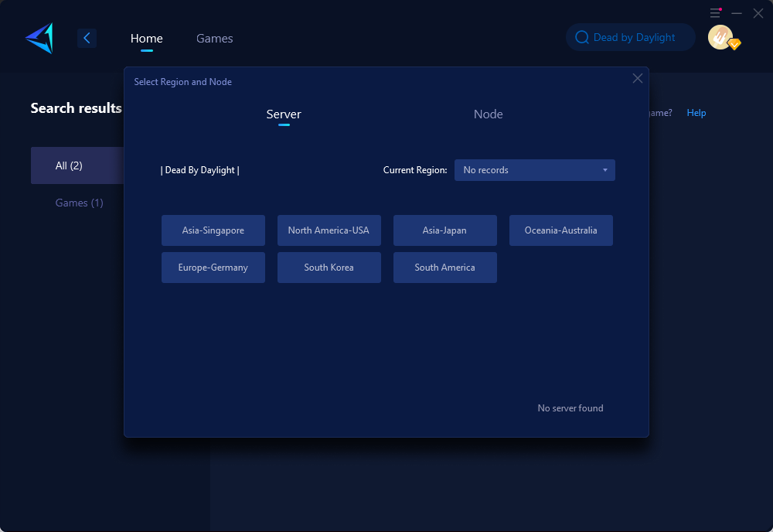Choose the North America-USA server
773x532 pixels.
329,230
